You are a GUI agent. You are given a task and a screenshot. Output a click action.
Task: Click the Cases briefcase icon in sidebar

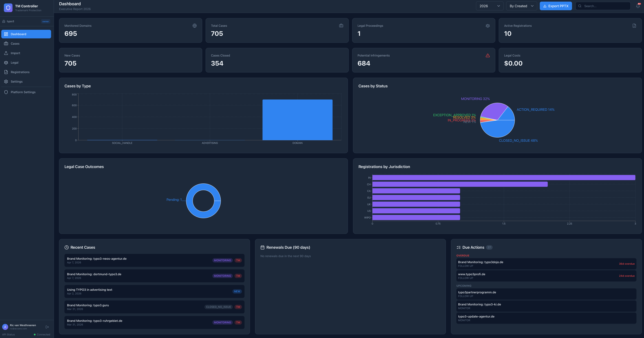point(6,44)
